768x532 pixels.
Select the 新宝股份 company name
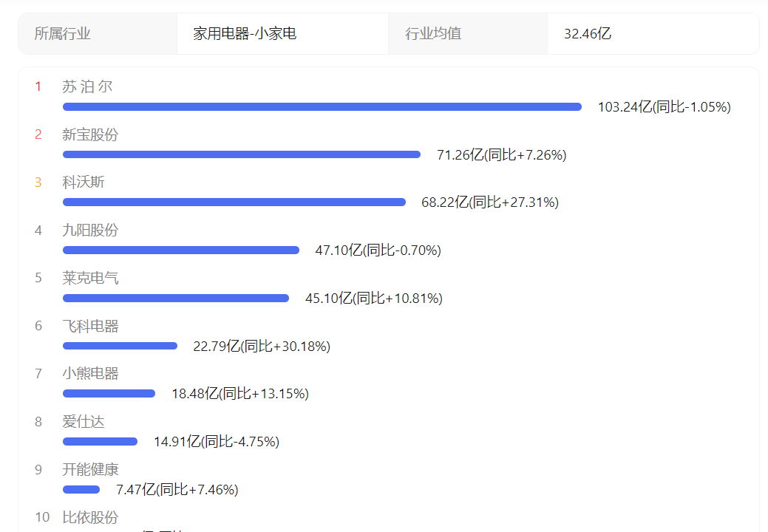coord(90,134)
